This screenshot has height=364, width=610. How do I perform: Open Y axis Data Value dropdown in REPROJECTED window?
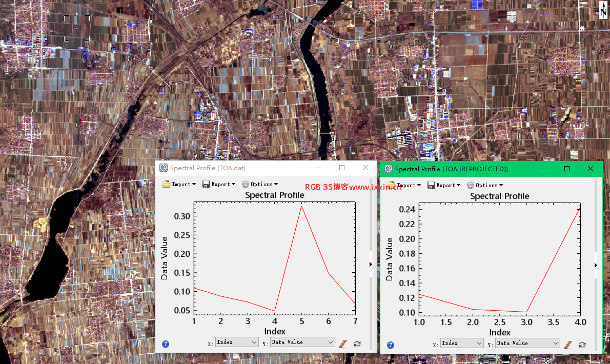527,343
